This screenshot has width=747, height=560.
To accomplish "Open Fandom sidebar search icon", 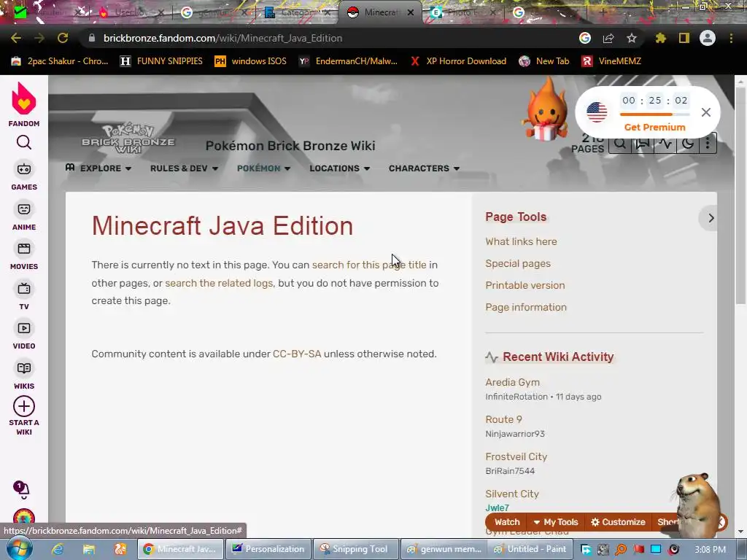I will tap(24, 142).
